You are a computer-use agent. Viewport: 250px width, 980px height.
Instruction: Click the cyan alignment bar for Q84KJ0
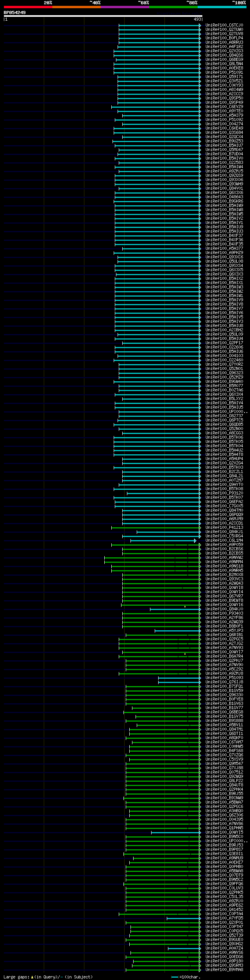point(175,609)
